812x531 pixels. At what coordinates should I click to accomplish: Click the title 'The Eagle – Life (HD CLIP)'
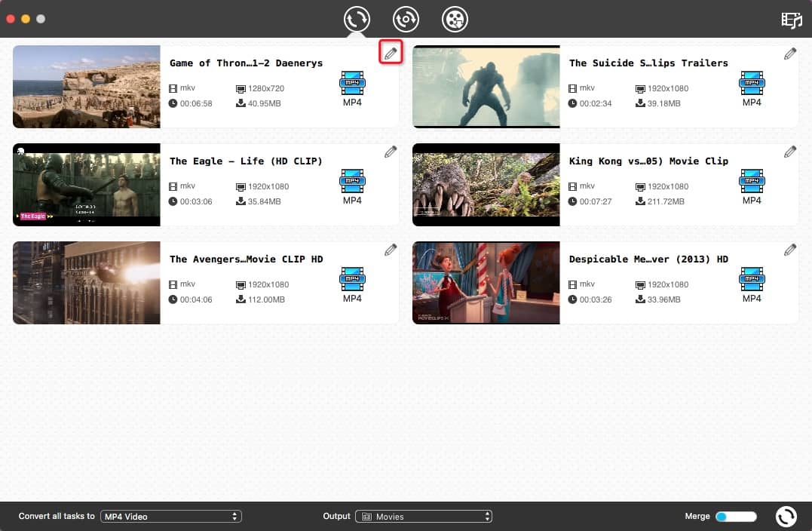(x=246, y=161)
